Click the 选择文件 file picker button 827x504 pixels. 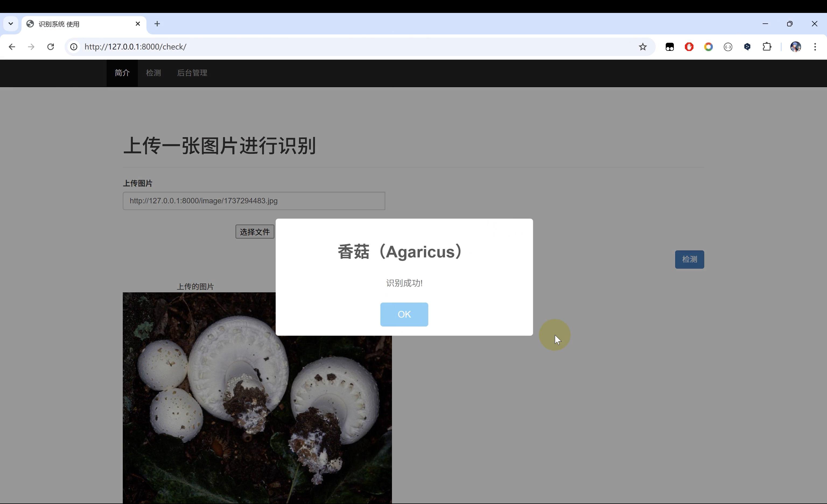(x=254, y=231)
